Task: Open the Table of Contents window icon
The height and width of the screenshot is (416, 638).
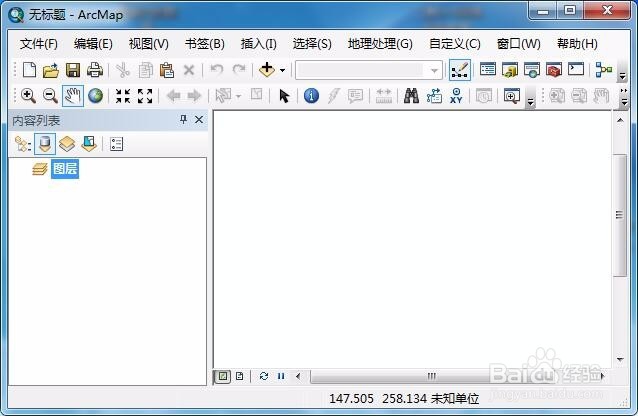Action: [487, 70]
